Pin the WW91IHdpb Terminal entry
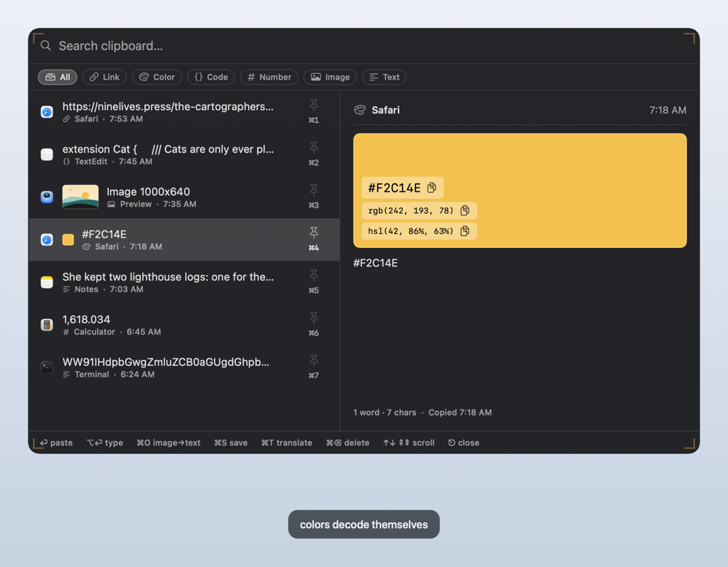 (x=314, y=360)
